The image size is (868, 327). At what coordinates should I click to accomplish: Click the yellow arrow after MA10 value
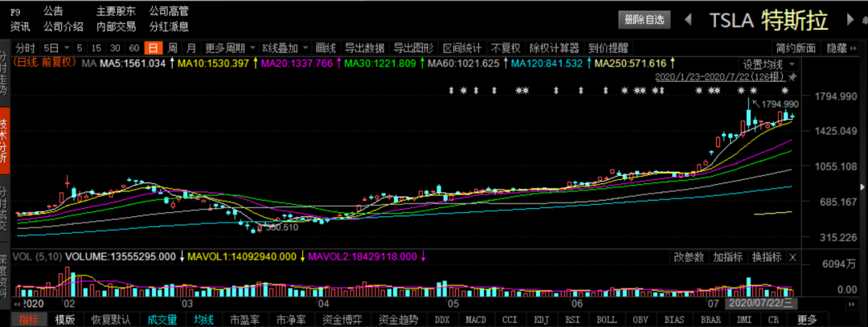256,63
